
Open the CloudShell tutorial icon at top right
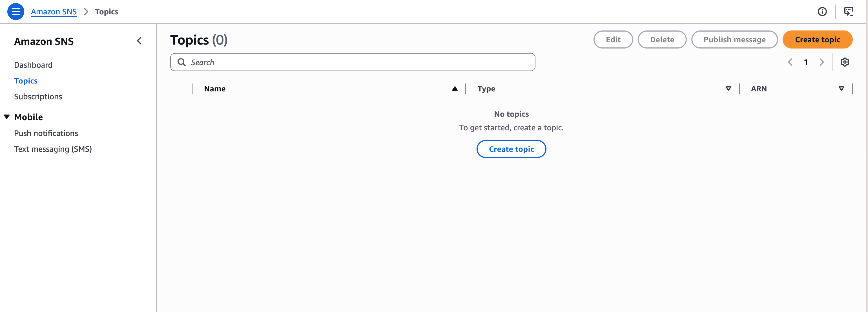(x=849, y=12)
